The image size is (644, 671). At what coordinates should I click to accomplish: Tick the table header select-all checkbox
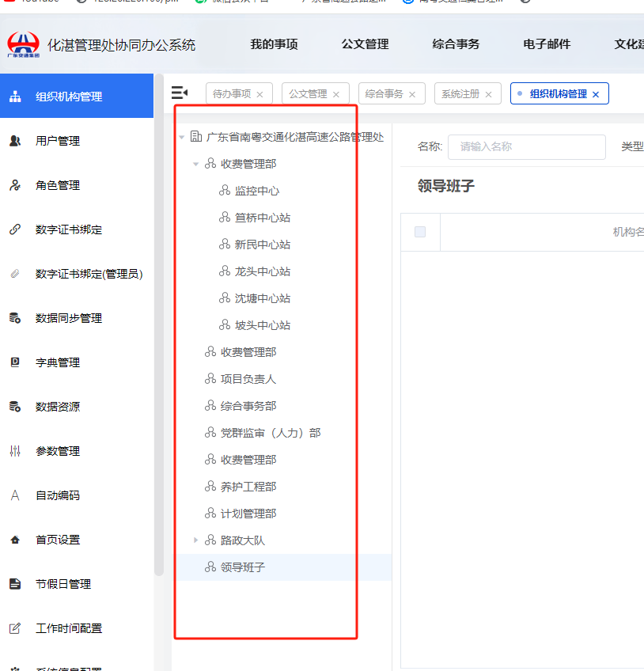point(420,232)
